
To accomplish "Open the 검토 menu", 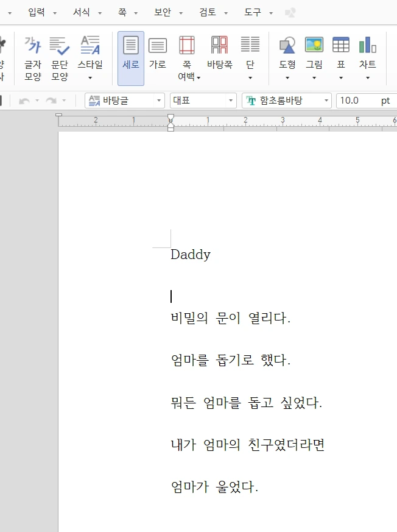I will [x=208, y=13].
